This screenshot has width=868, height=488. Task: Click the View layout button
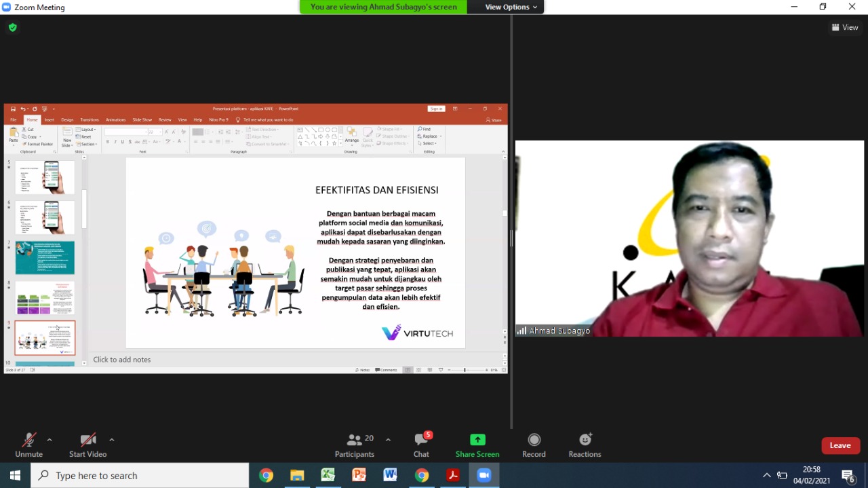tap(845, 27)
